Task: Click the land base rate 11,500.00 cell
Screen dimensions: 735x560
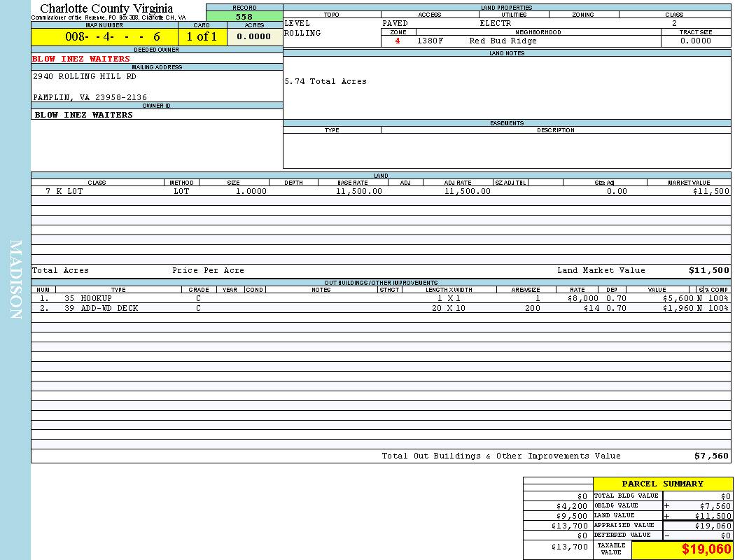Action: [x=359, y=191]
